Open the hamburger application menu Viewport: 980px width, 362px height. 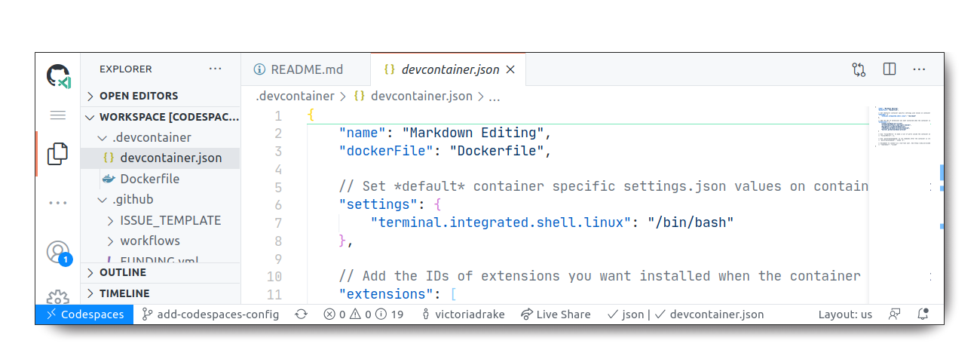58,115
